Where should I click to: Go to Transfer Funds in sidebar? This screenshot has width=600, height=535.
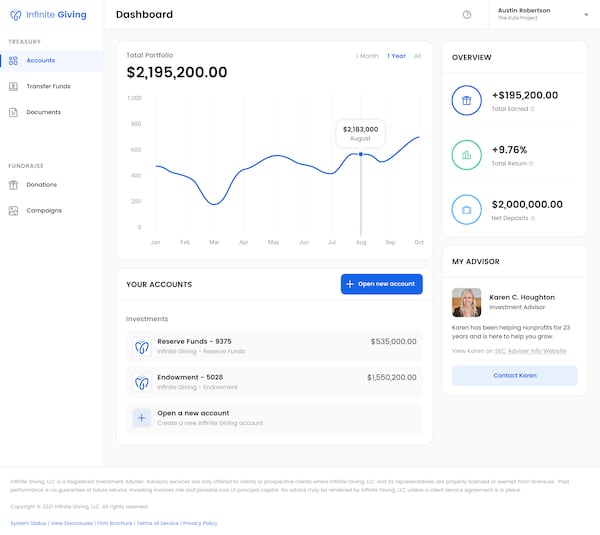tap(48, 86)
